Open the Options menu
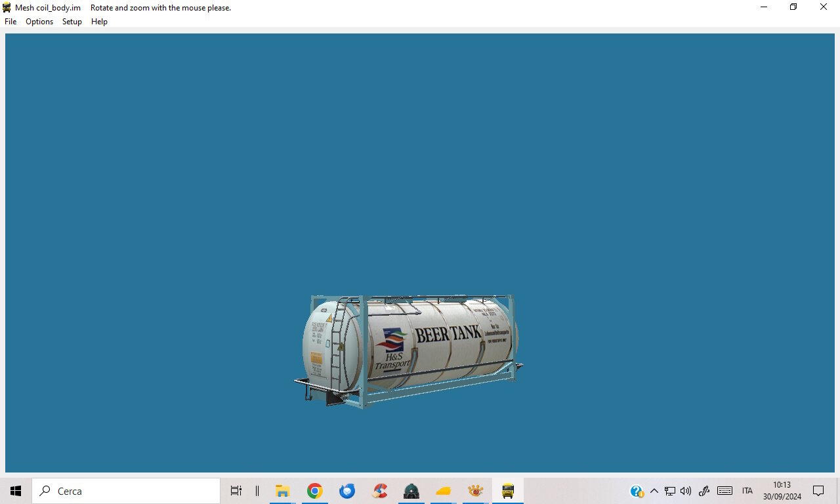Image resolution: width=840 pixels, height=504 pixels. (39, 22)
